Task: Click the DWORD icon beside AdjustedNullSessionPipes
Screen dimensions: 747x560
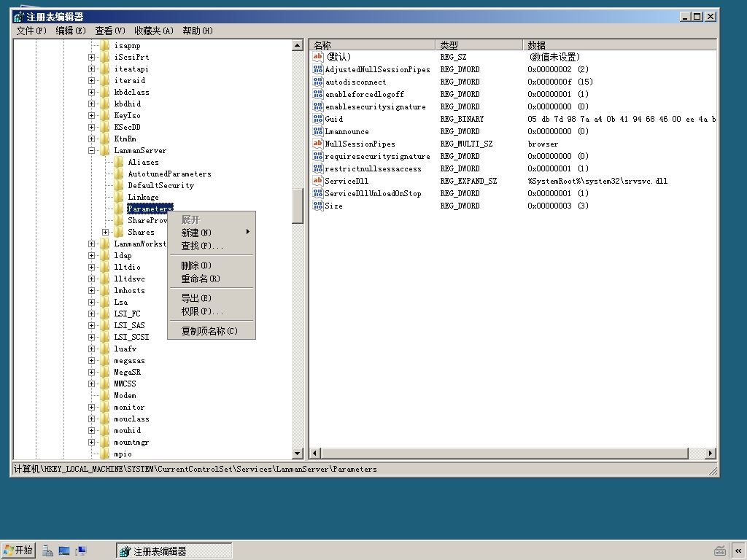Action: tap(318, 69)
